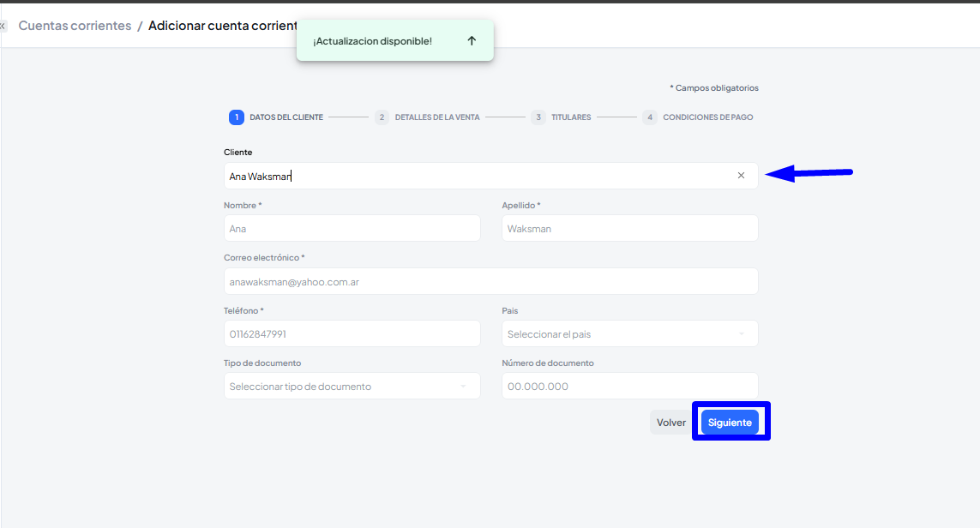Click the step 1 number circle
This screenshot has height=528, width=980.
point(237,117)
